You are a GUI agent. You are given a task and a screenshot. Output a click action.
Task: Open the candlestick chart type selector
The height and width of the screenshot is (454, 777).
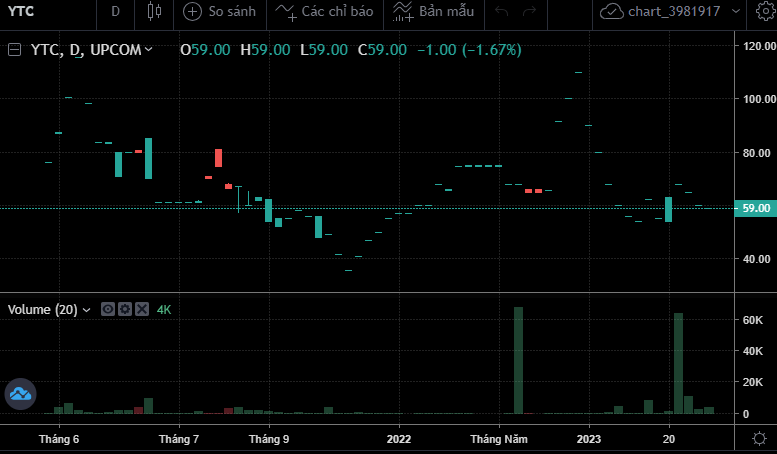[153, 12]
